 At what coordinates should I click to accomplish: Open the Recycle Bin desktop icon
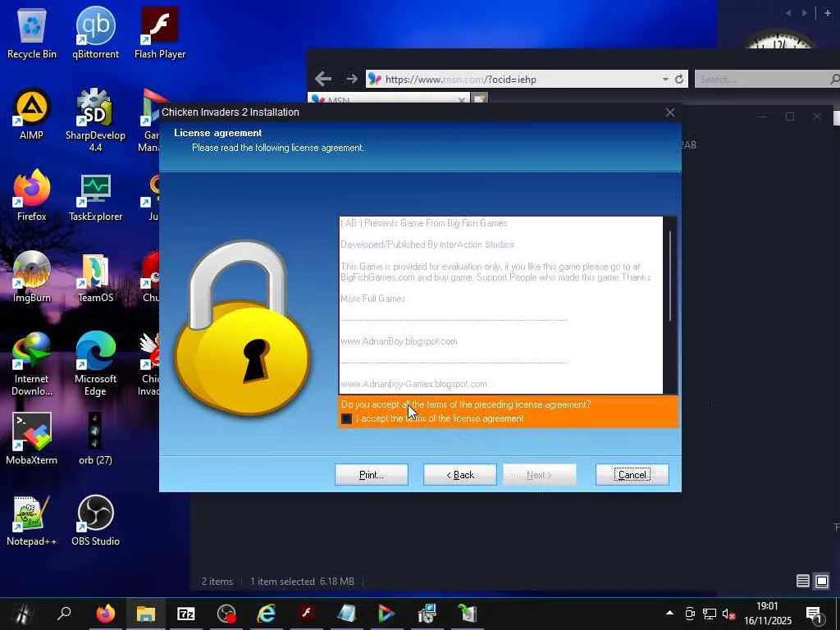click(32, 33)
